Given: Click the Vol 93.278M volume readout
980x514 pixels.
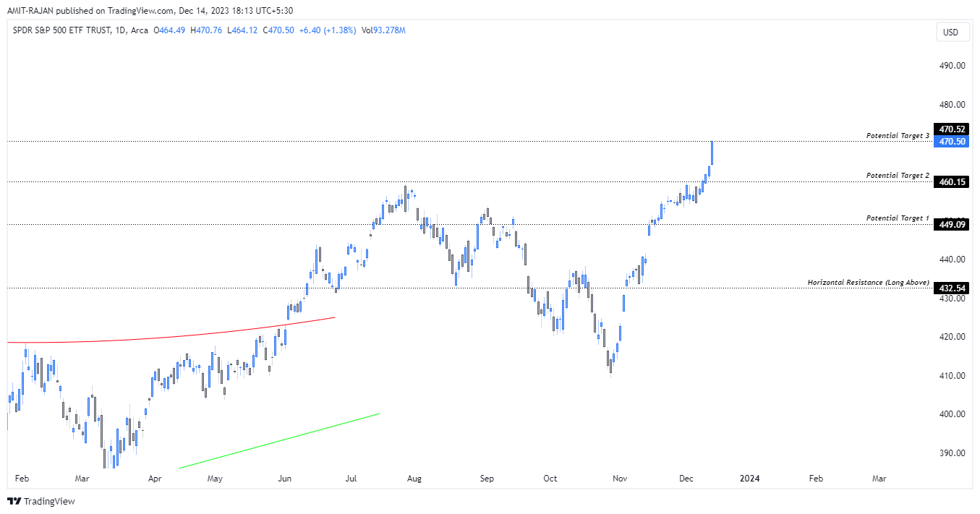Looking at the screenshot, I should point(383,30).
